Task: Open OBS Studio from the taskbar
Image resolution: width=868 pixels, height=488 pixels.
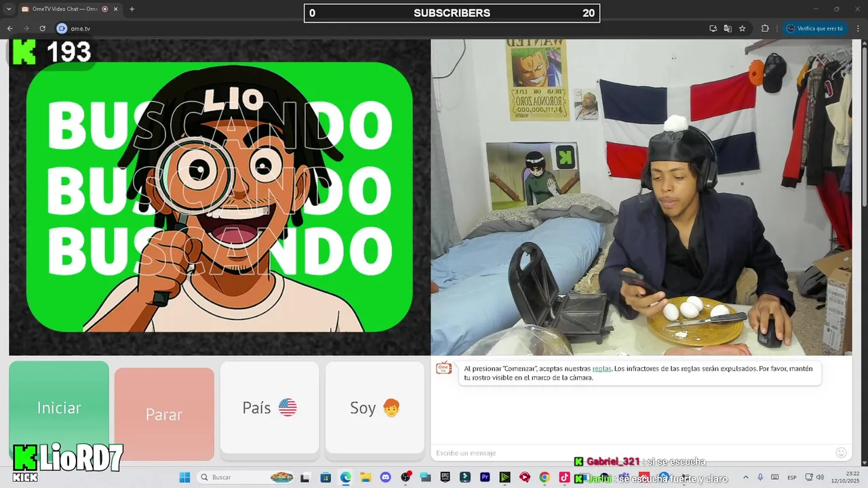Action: point(406,477)
